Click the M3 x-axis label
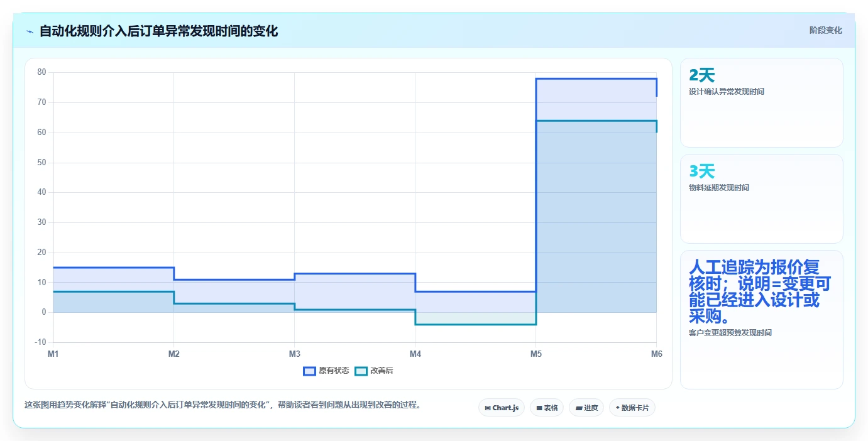This screenshot has width=868, height=441. coord(295,354)
